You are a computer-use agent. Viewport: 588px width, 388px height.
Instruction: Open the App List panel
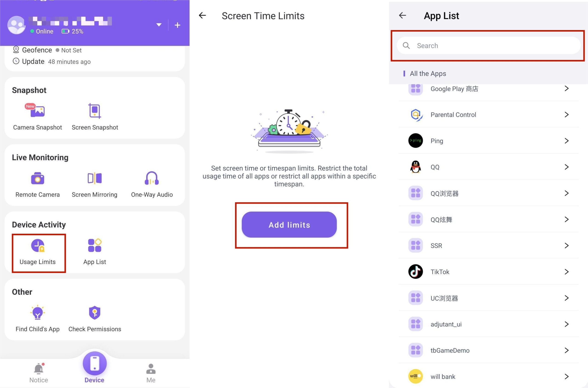coord(94,251)
